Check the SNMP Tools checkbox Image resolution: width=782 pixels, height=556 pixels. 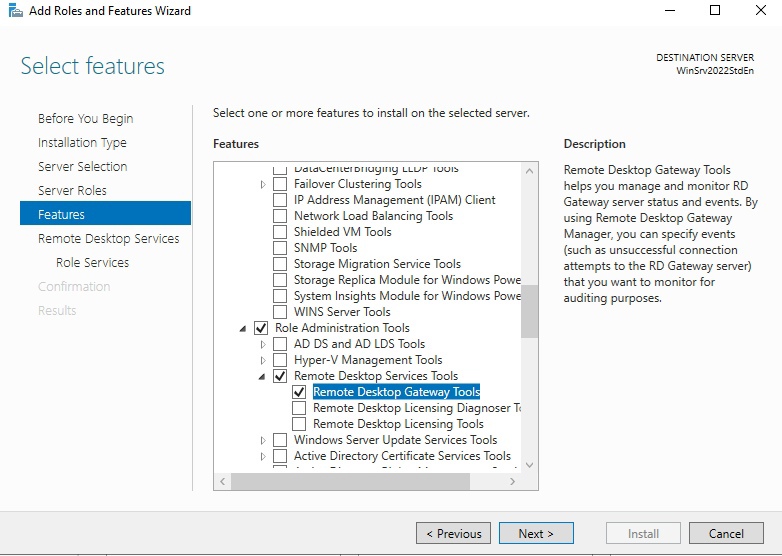tap(280, 248)
